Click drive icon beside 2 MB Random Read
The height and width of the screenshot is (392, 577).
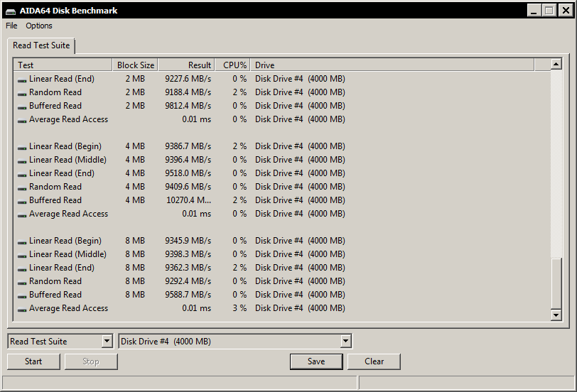point(22,93)
